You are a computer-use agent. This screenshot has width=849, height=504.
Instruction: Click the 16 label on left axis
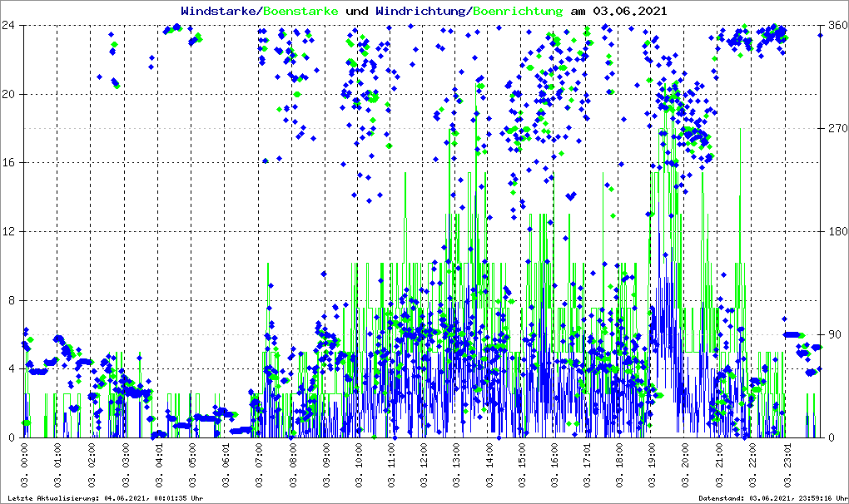click(x=10, y=163)
